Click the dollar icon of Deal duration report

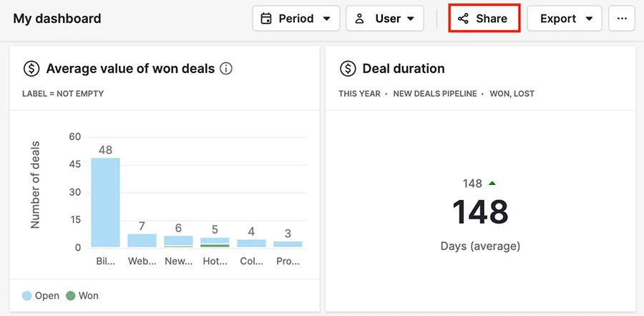pos(348,68)
